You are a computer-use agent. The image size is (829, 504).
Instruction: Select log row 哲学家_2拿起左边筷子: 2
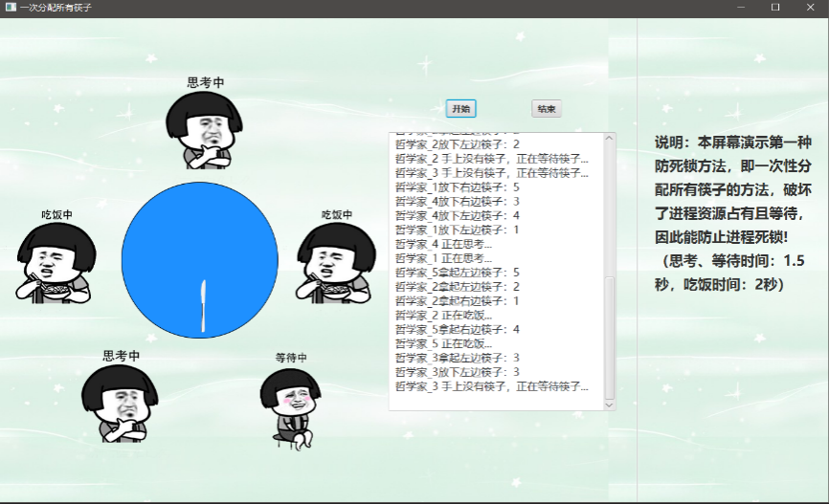pyautogui.click(x=458, y=287)
